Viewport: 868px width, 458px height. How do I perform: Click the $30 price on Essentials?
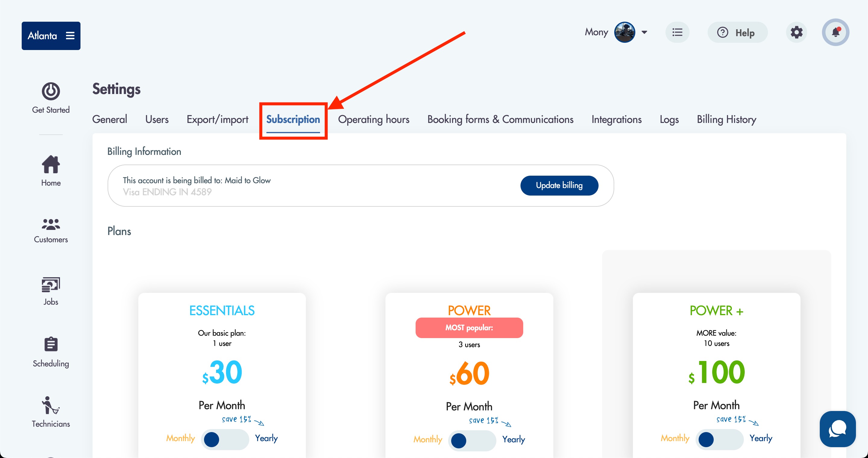(222, 372)
